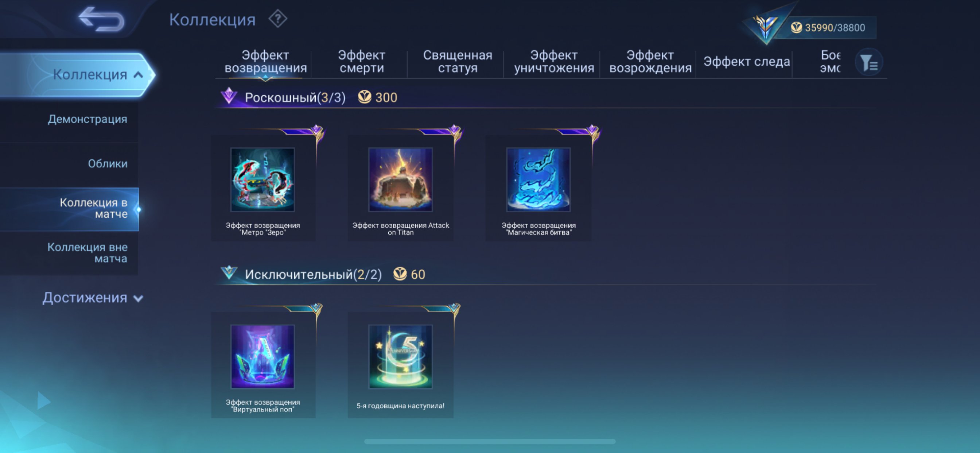Pick the "Виртуальный поп" recall effect
Image resolution: width=980 pixels, height=453 pixels.
click(x=263, y=365)
